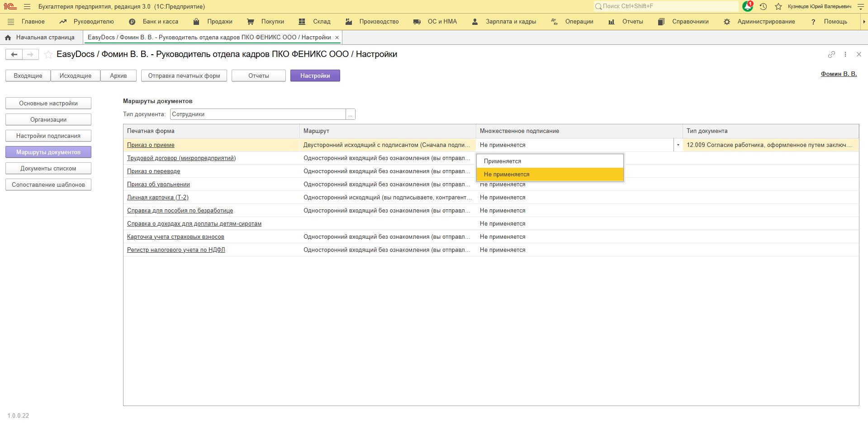Open the Приказ об увольнении link
868x425 pixels.
point(158,184)
